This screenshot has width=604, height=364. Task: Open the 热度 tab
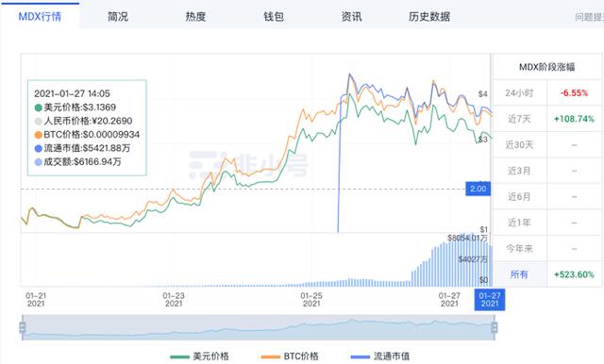point(195,17)
